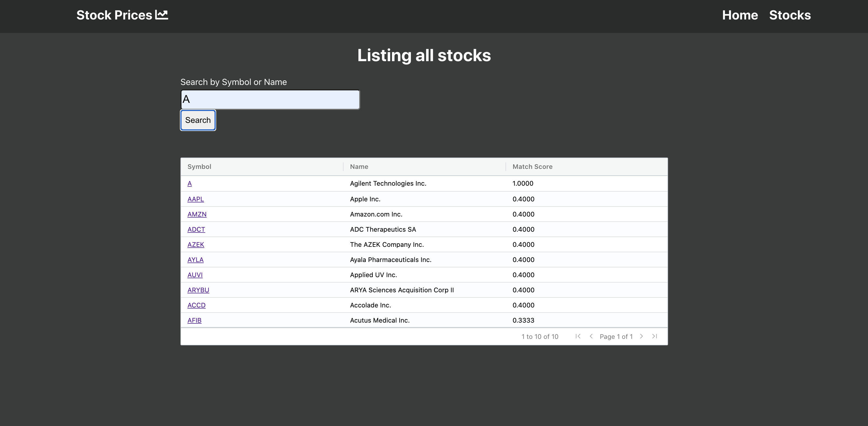Open the Home navigation item
This screenshot has height=426, width=868.
[x=740, y=15]
